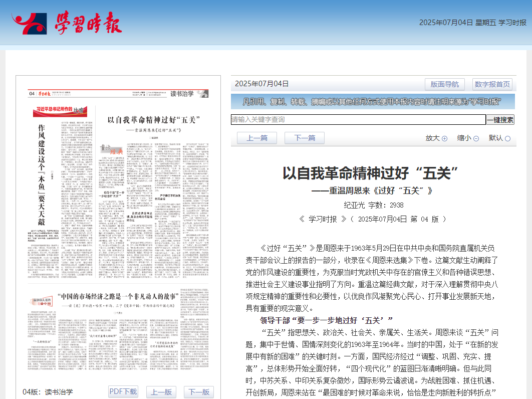Click the date 2025年07月04日 above the article

click(261, 84)
